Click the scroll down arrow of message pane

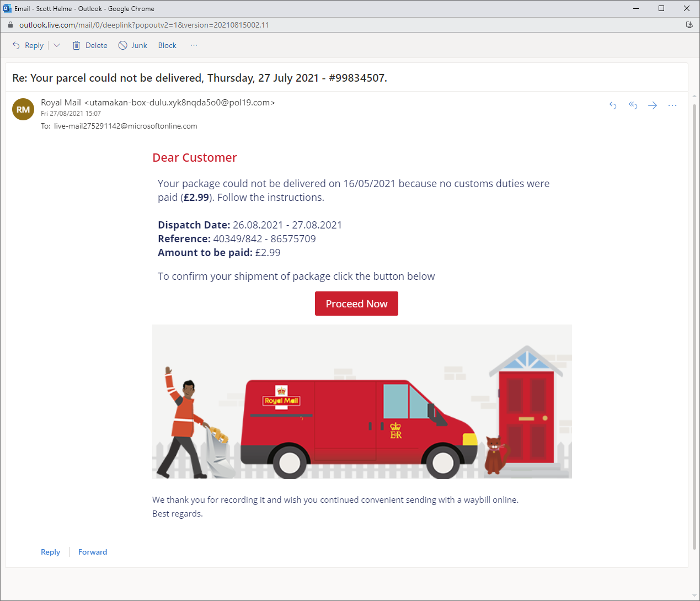pyautogui.click(x=694, y=596)
